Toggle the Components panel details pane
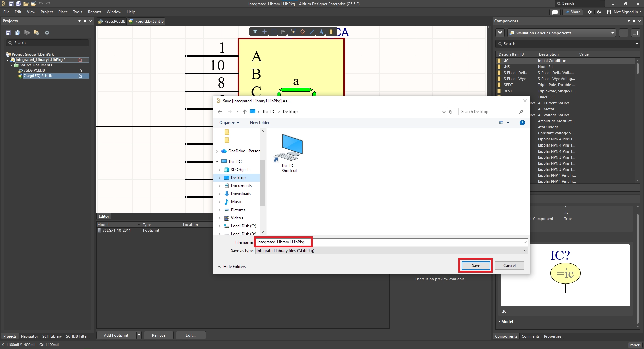This screenshot has width=644, height=349. [x=635, y=33]
